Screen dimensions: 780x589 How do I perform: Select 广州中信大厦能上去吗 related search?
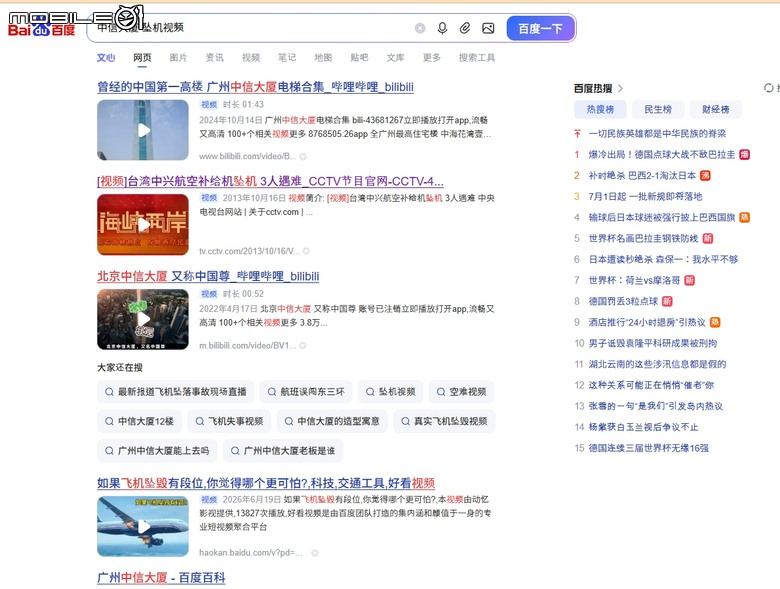click(157, 451)
